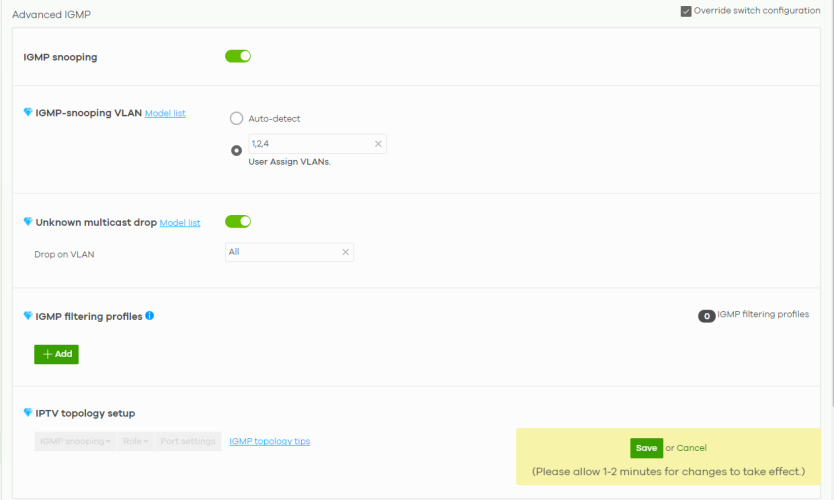Expand the Role dropdown
This screenshot has width=834, height=500.
(x=136, y=441)
